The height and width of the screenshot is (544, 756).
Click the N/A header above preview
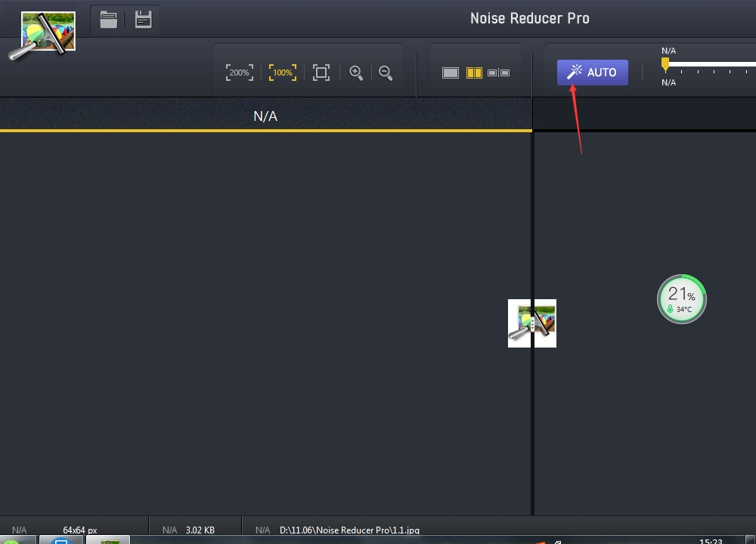[265, 116]
